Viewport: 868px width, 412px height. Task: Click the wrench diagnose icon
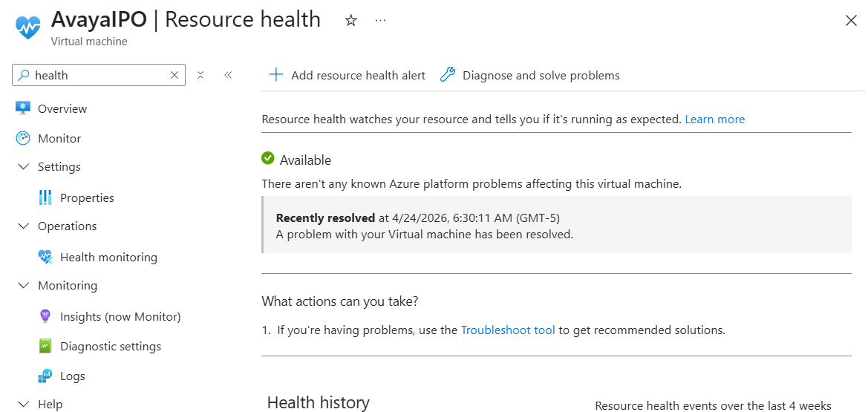[x=447, y=75]
